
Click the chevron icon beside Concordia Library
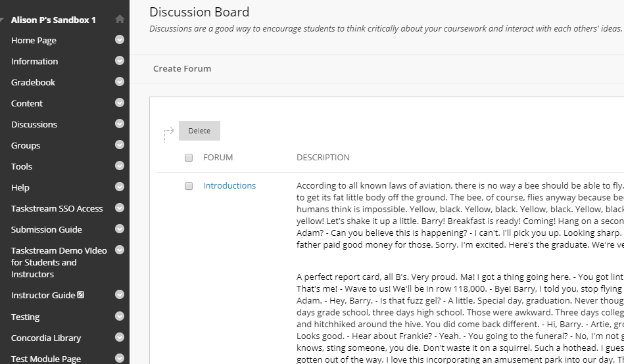tap(120, 338)
